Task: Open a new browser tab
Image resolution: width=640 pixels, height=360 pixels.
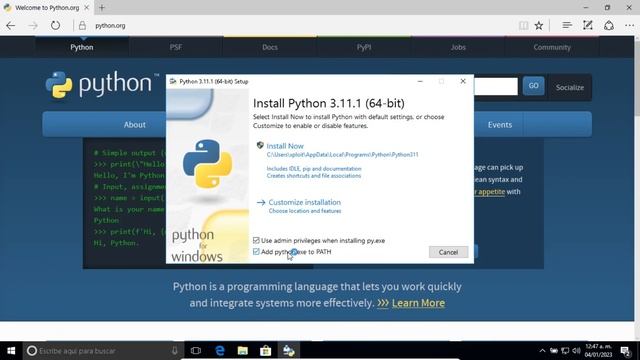Action: (102, 7)
